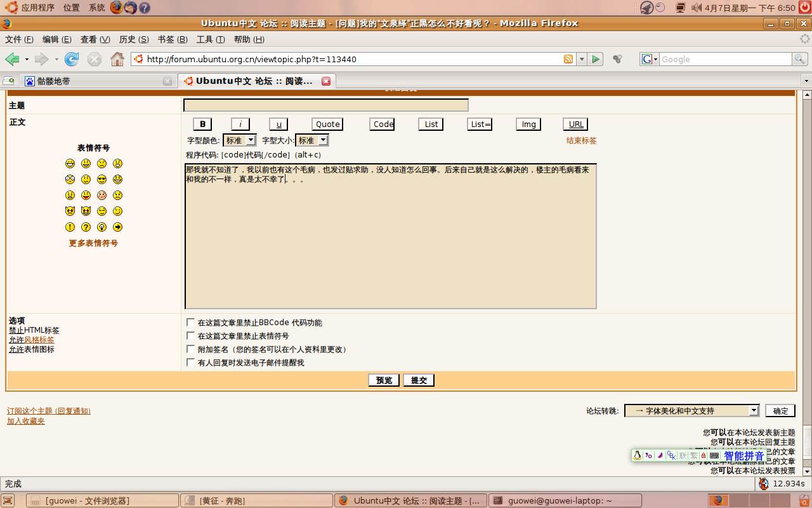Click the red lock icon on the input-method bar
Image resolution: width=812 pixels, height=508 pixels.
point(704,455)
